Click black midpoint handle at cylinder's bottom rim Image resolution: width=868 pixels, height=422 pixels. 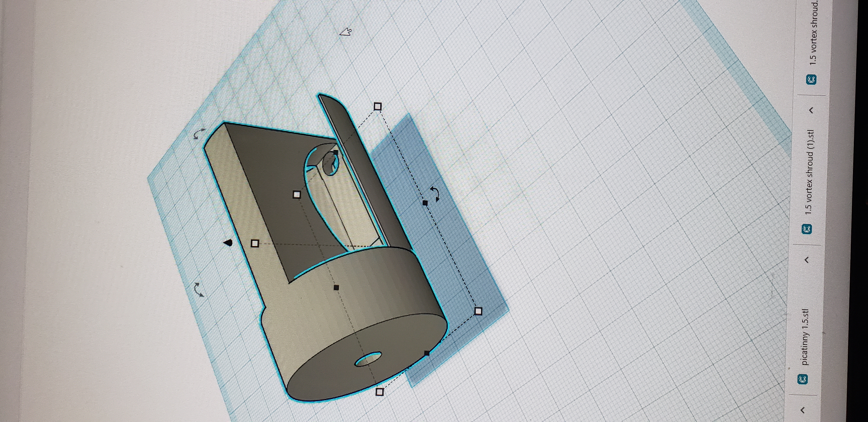click(x=427, y=353)
